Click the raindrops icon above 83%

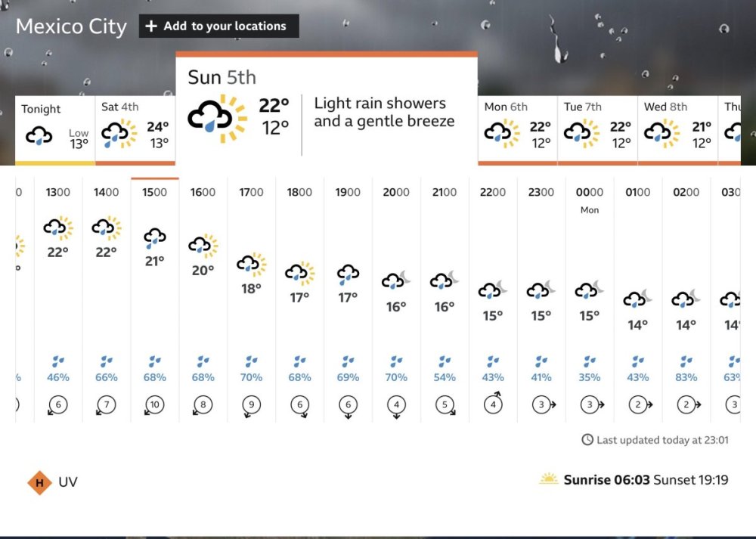pyautogui.click(x=686, y=361)
